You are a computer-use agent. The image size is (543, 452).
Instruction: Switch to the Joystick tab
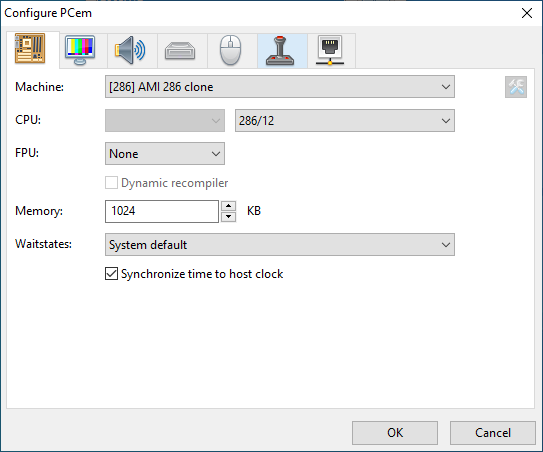coord(280,51)
